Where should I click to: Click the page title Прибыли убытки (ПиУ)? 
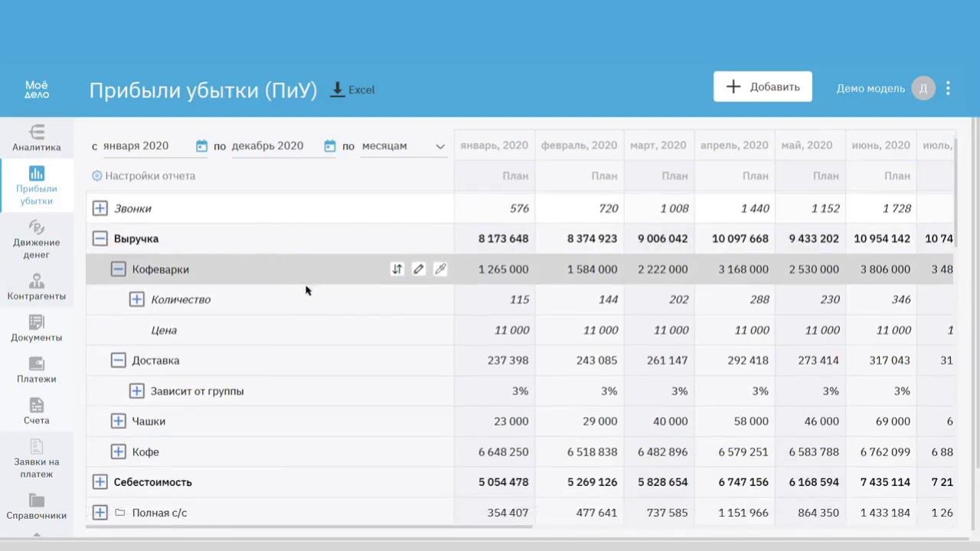(x=203, y=90)
